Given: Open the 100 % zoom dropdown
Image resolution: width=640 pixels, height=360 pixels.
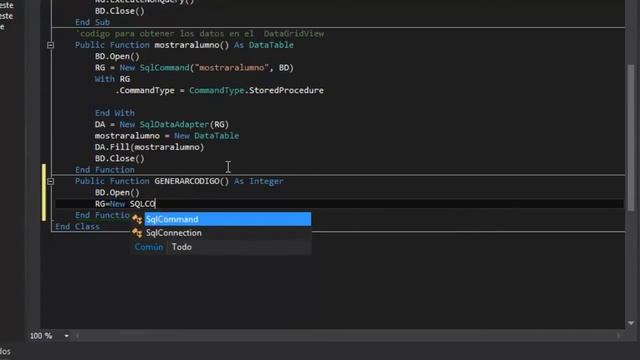Looking at the screenshot, I should click(x=66, y=336).
